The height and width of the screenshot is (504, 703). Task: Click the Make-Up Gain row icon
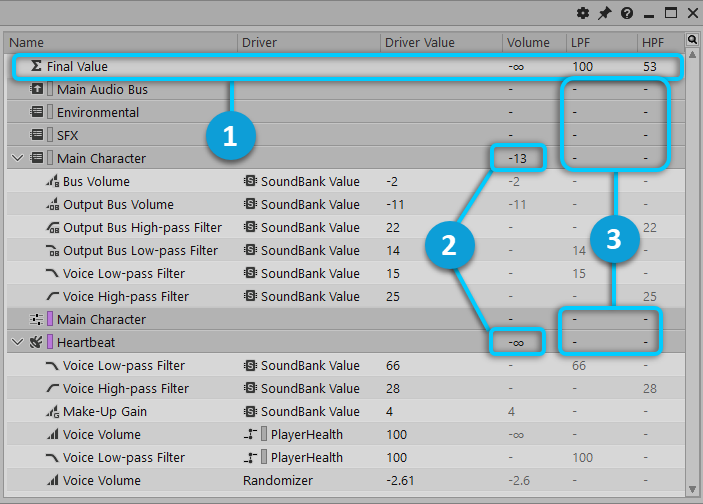(x=52, y=412)
